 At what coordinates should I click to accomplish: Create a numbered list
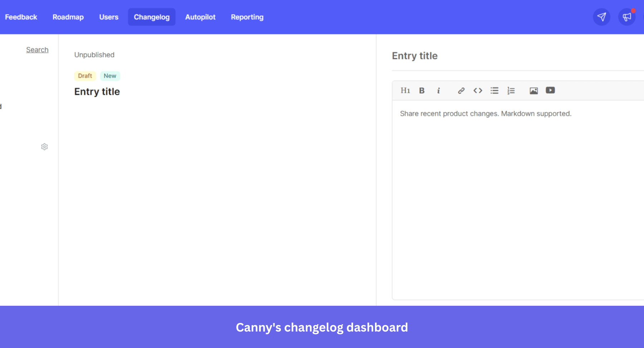(511, 91)
